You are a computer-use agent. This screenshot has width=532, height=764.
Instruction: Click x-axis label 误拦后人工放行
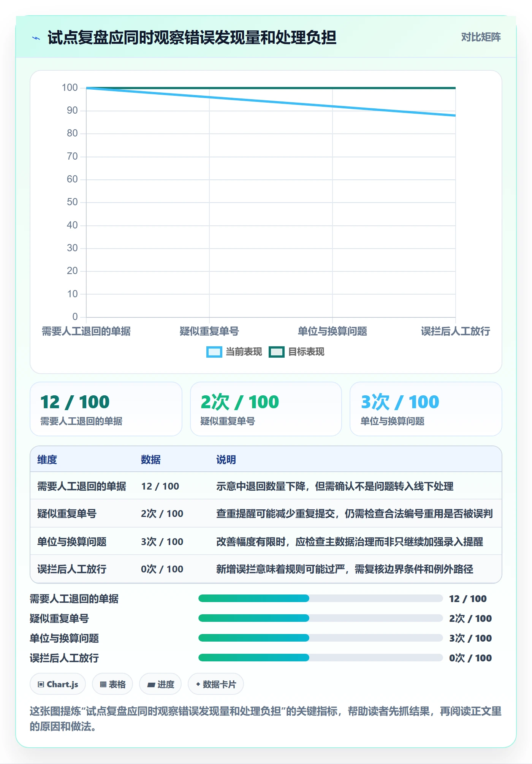pyautogui.click(x=455, y=331)
